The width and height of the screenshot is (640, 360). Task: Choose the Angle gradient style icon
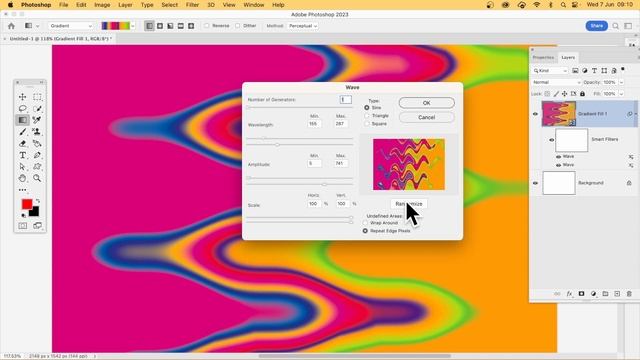170,26
